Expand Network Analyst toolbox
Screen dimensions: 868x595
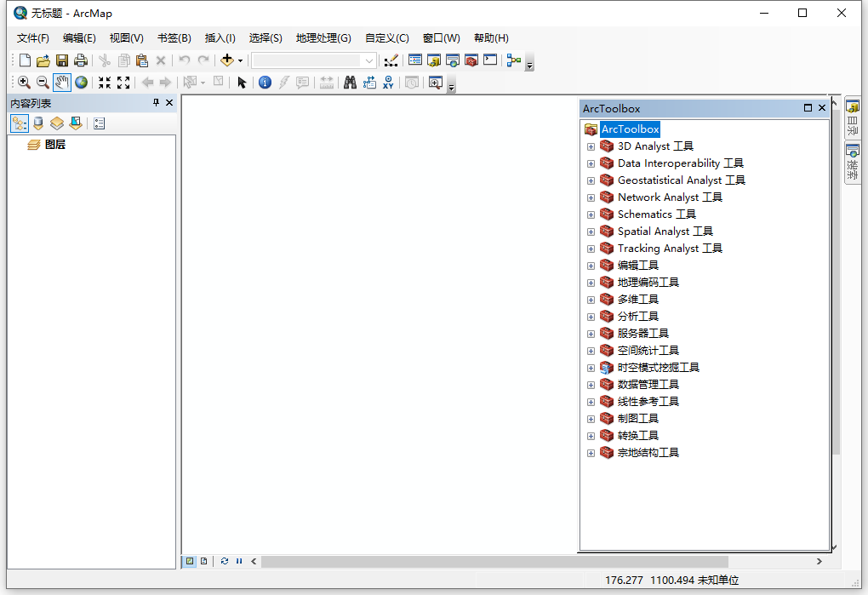click(591, 197)
